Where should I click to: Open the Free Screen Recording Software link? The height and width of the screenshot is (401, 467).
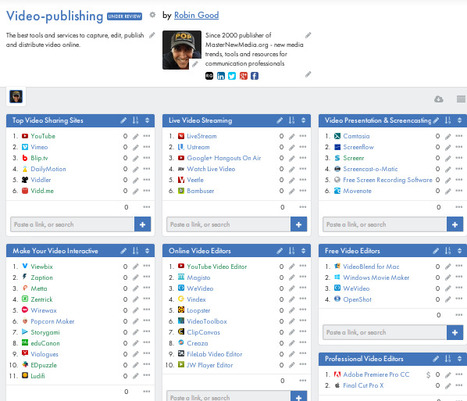tap(387, 180)
